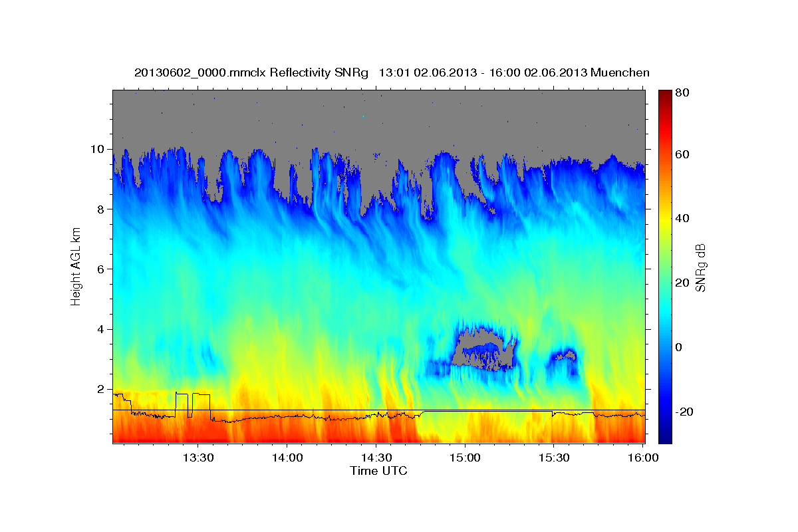The width and height of the screenshot is (798, 532).
Task: Click the 14:00 time tick label
Action: (x=287, y=458)
